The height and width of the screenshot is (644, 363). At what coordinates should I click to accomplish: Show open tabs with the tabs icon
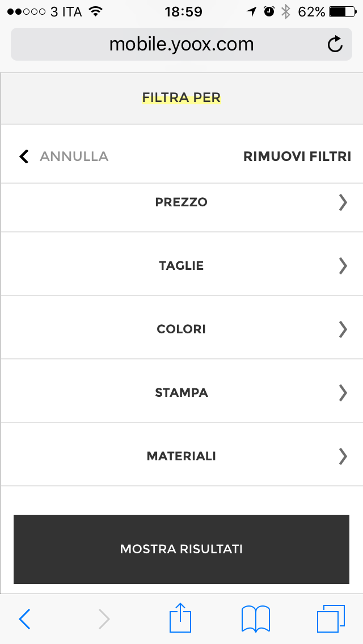point(331,618)
